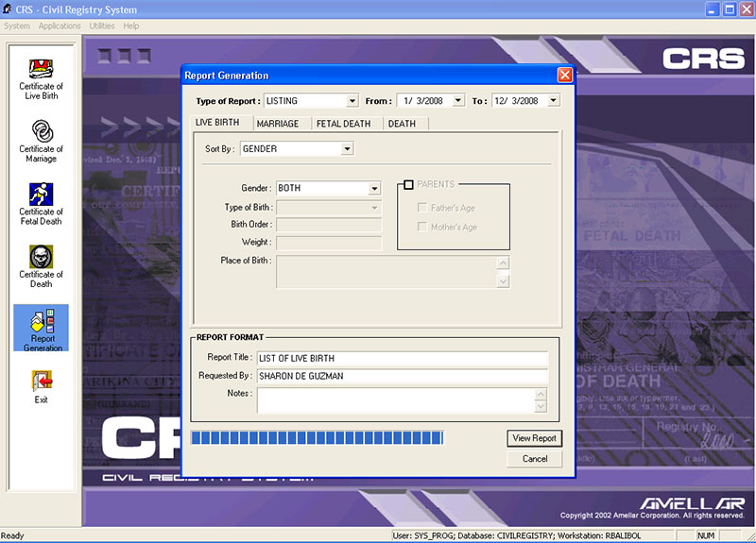This screenshot has width=756, height=543.
Task: Switch to the FETAL DEATH tab
Action: pyautogui.click(x=343, y=124)
